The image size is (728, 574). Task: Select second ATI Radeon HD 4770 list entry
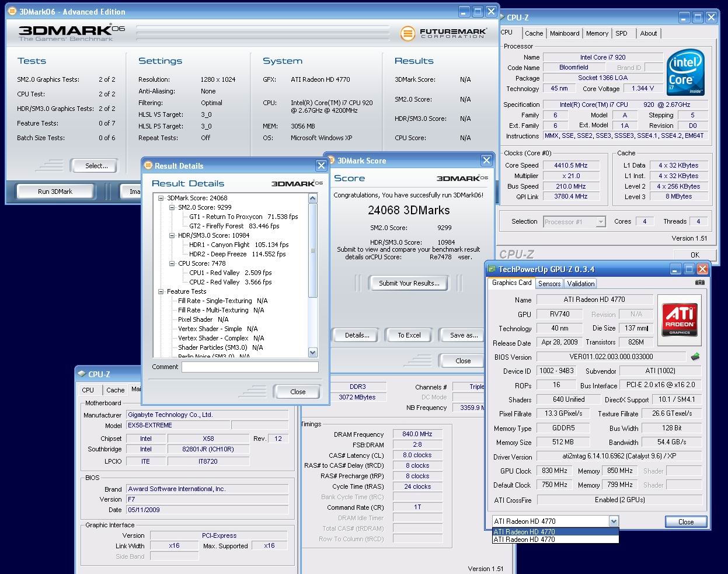point(555,540)
